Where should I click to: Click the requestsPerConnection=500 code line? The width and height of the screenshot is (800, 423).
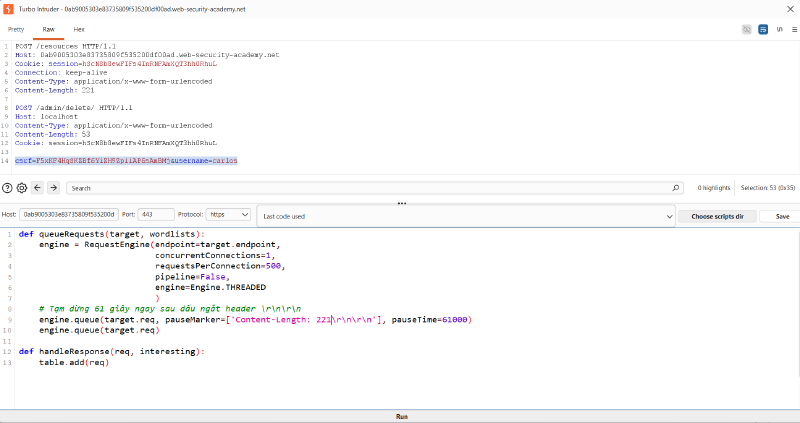tap(220, 266)
